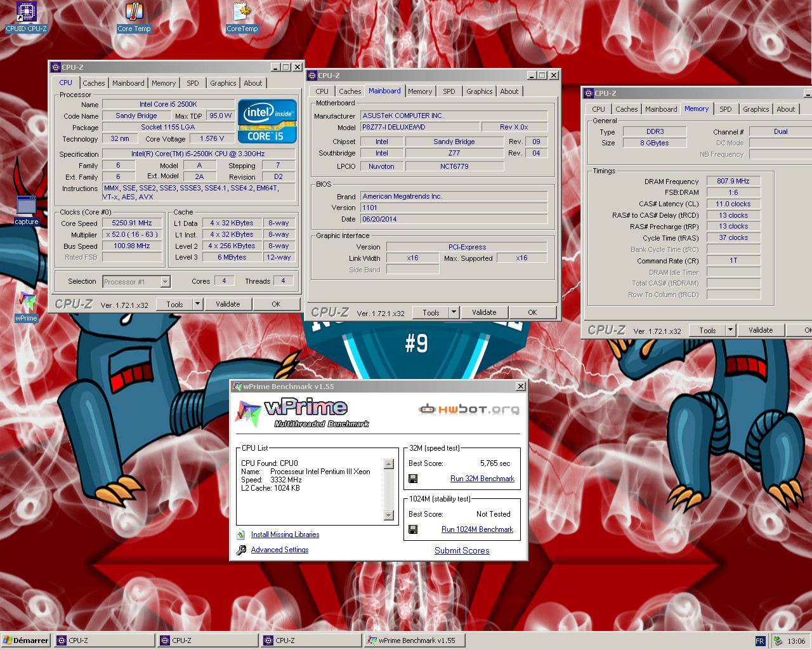Select Graphics tab in CPU window

pos(223,83)
